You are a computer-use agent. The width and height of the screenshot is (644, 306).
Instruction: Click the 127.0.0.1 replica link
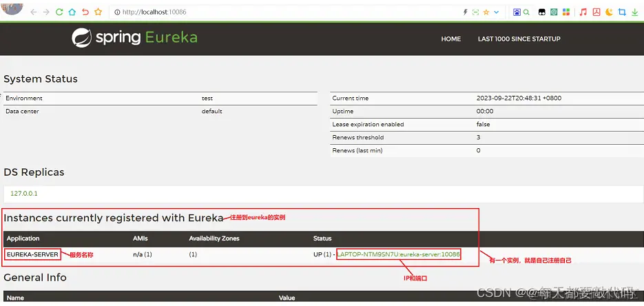(x=24, y=193)
